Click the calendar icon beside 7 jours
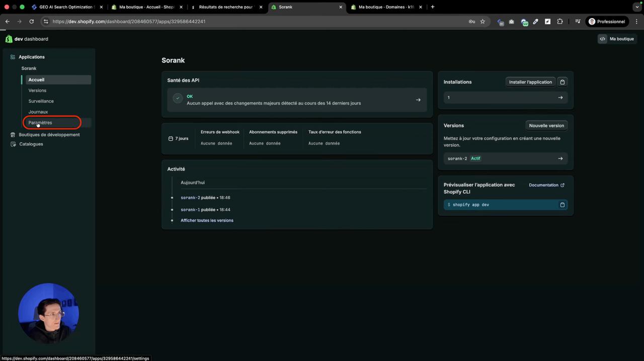The width and height of the screenshot is (644, 361). point(171,138)
